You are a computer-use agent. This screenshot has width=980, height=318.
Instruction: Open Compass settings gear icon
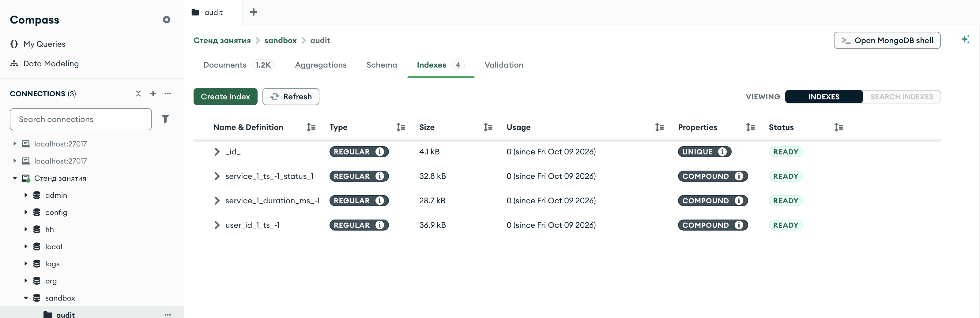[166, 20]
